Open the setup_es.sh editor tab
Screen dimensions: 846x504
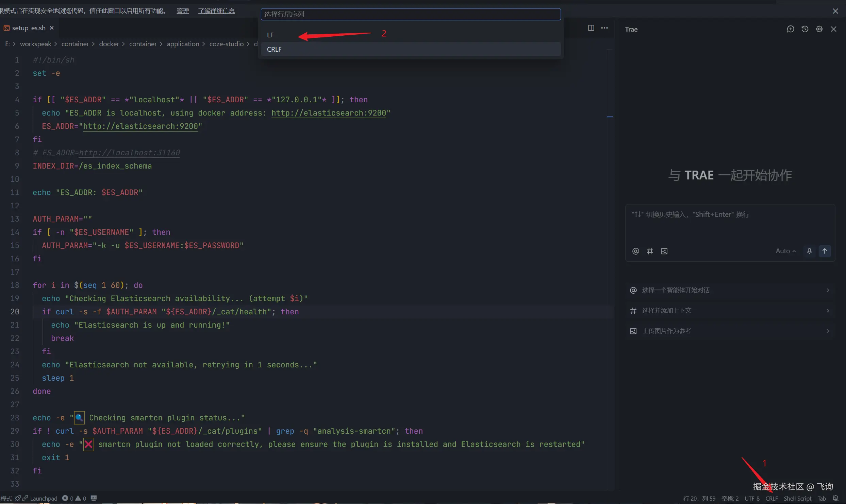pos(29,28)
